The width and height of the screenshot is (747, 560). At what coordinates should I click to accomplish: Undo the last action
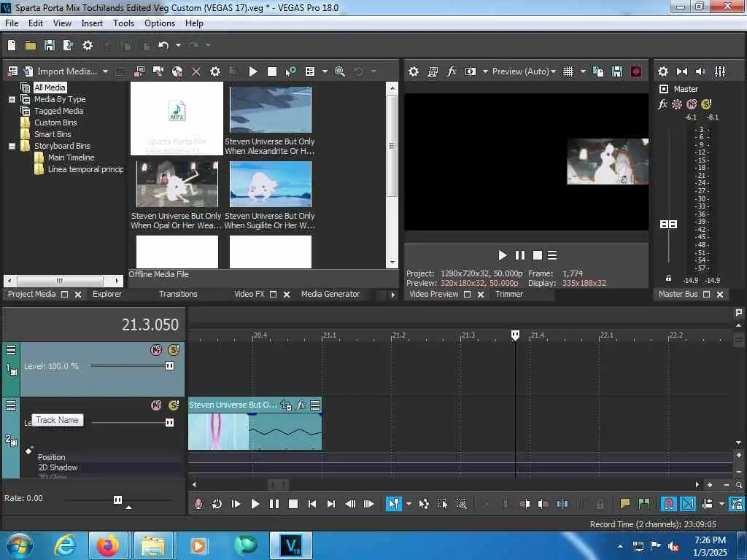pos(163,45)
